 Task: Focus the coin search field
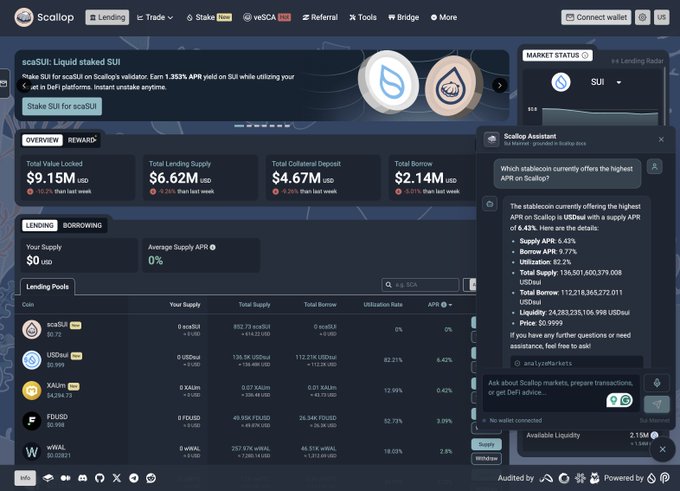click(420, 285)
